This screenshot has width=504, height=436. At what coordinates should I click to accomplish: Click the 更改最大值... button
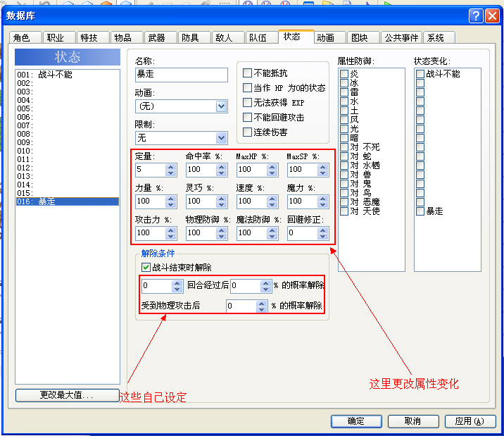coord(67,395)
